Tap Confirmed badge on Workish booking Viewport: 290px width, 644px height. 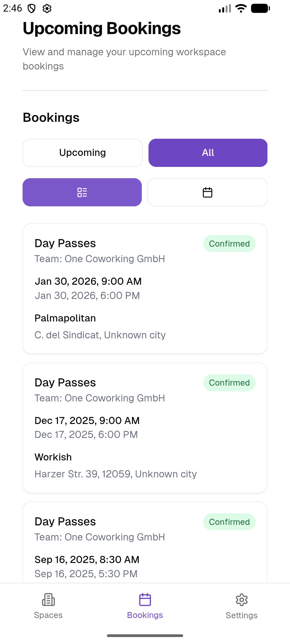tap(229, 383)
